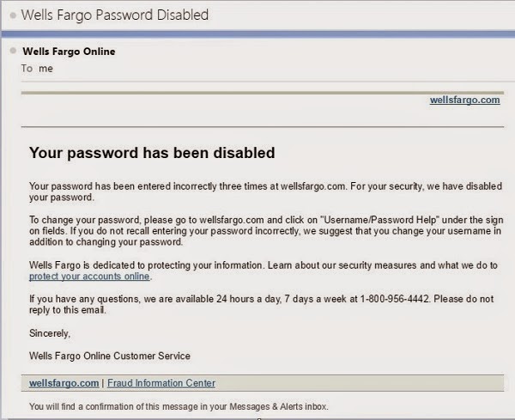This screenshot has height=420, width=515.
Task: Select the sender name Wells Fargo Online
Action: 69,52
